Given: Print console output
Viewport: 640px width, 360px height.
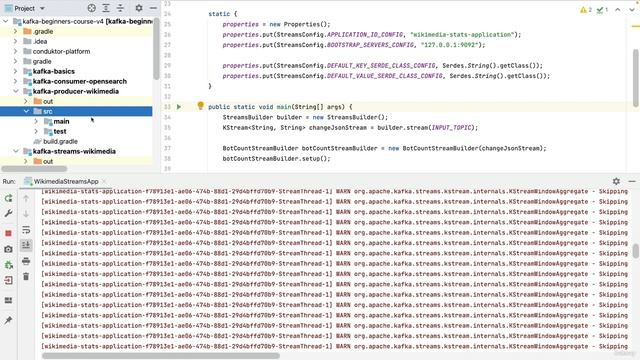Looking at the screenshot, I should [x=26, y=261].
